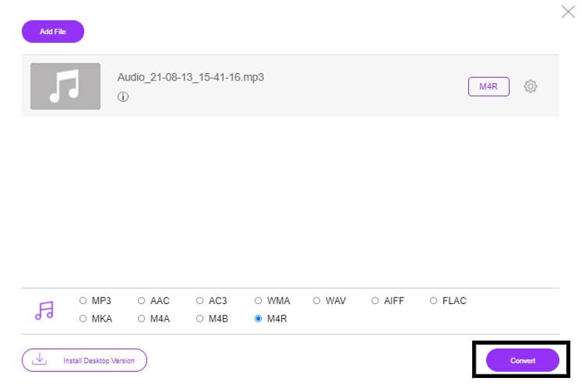Choose WMA format option
The height and width of the screenshot is (392, 582).
[259, 301]
